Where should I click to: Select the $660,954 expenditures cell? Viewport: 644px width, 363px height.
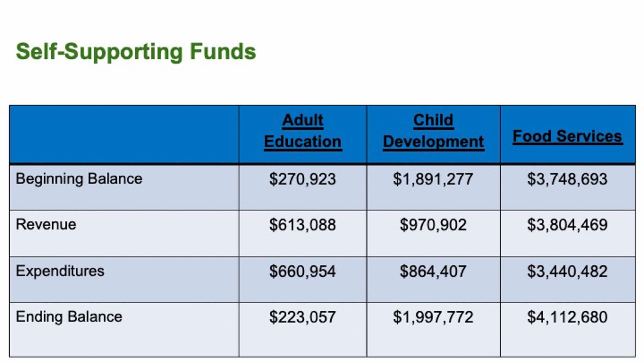(303, 271)
